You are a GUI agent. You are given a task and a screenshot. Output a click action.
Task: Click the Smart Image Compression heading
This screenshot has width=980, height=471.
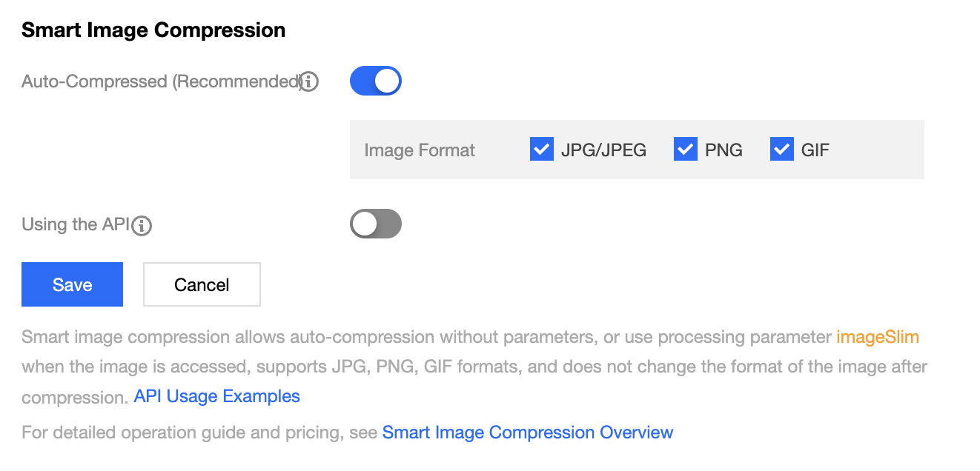(153, 30)
